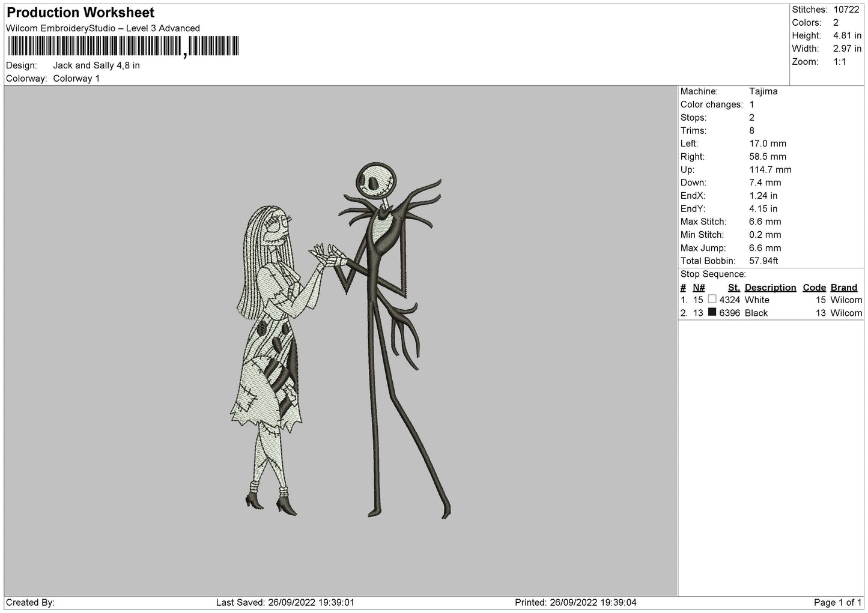
Task: Select the 'Last Saved: 26/09/2022 19:39:01' footer text
Action: [285, 602]
